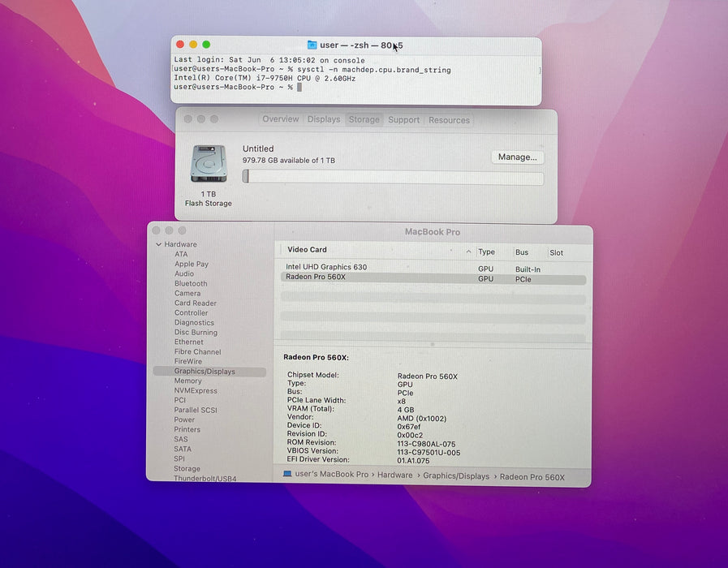Click the Intel Core i7-9750H output line
The width and height of the screenshot is (728, 568).
click(265, 79)
